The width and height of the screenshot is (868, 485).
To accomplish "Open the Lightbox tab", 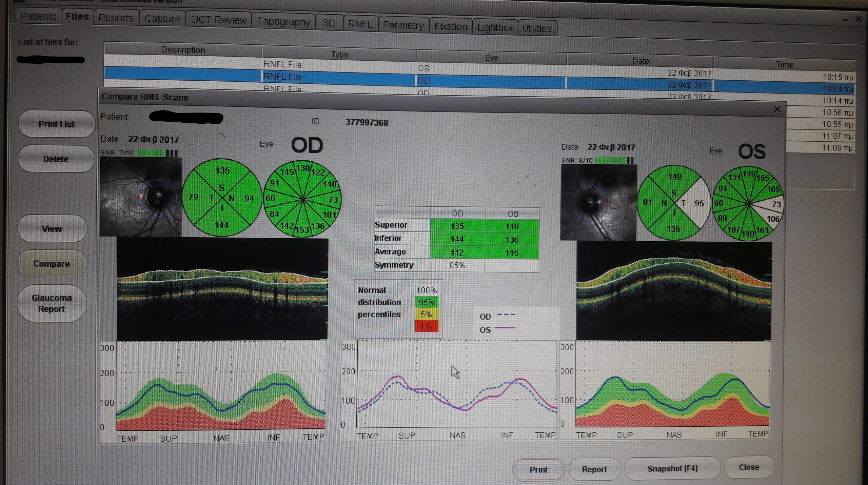I will point(495,27).
